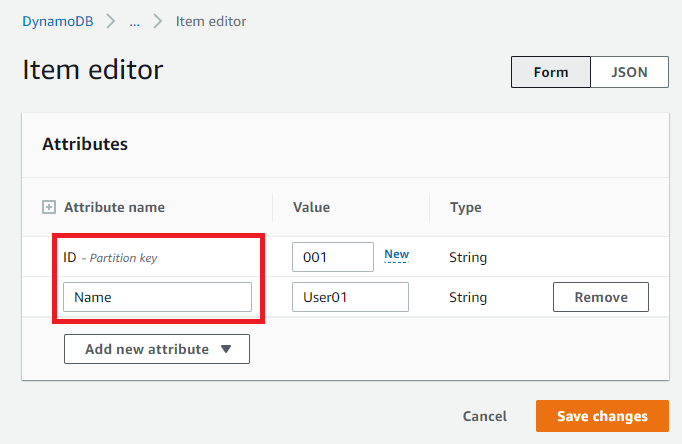Click the User01 value field
682x444 pixels.
pos(350,297)
